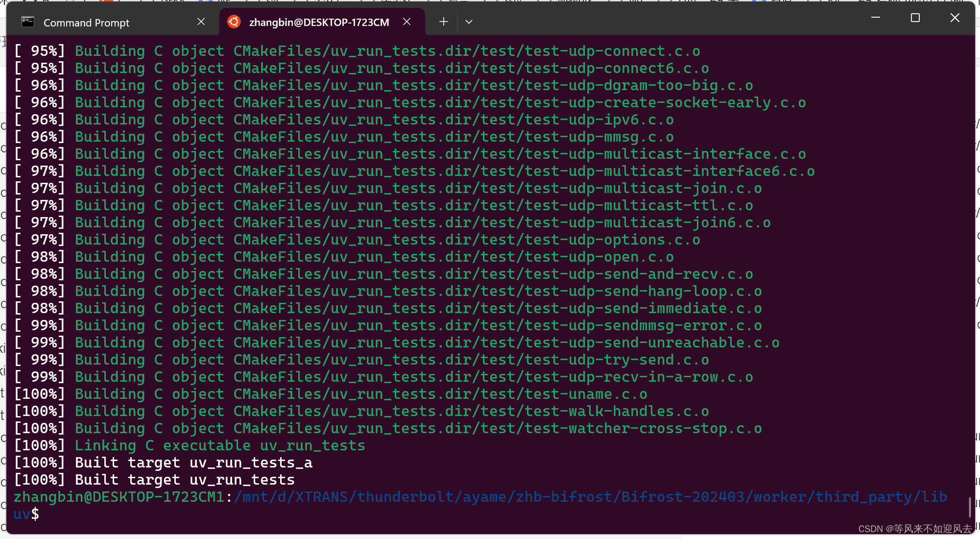
Task: Click the line test-udp-mmsg.c.o
Action: [x=344, y=137]
